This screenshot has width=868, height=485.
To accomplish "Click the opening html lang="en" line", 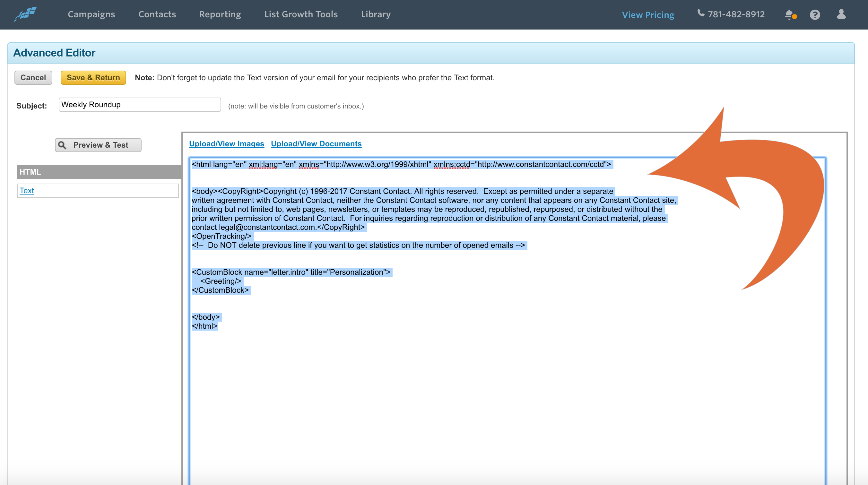I will [401, 164].
